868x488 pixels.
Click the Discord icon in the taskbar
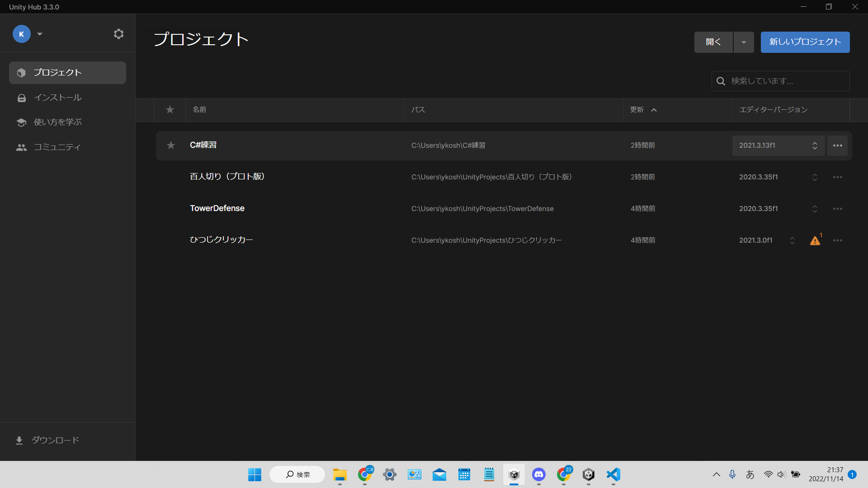(x=538, y=474)
